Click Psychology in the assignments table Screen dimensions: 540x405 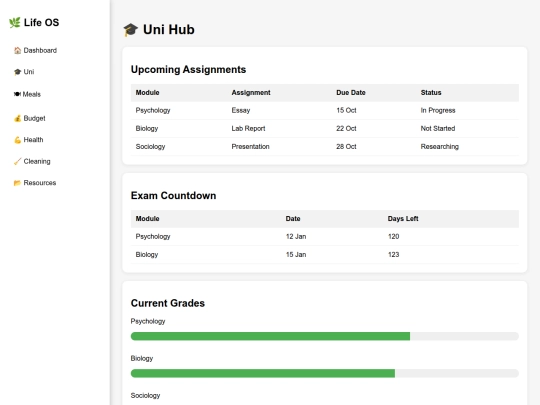pos(153,111)
